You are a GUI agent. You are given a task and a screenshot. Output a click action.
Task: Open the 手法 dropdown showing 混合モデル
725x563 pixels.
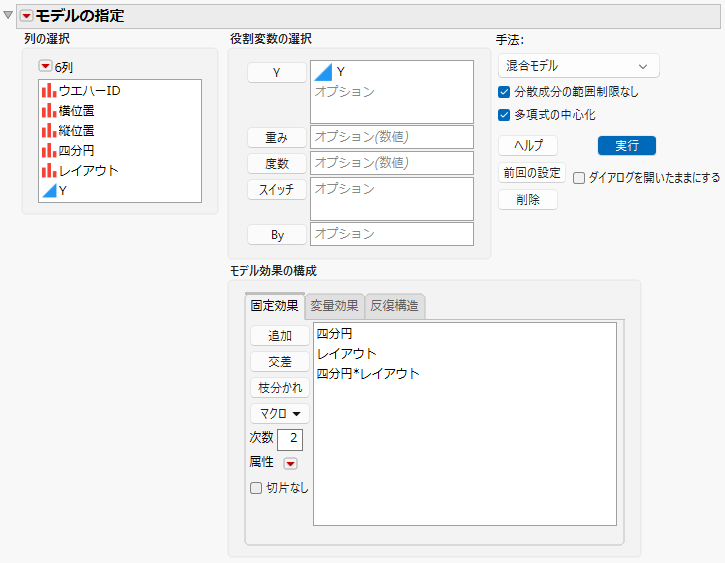coord(578,66)
